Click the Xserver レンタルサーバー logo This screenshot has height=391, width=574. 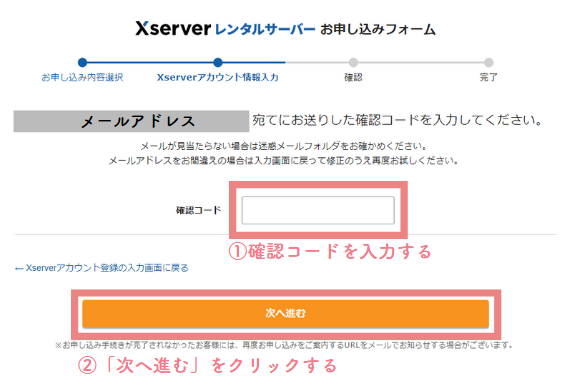click(225, 29)
